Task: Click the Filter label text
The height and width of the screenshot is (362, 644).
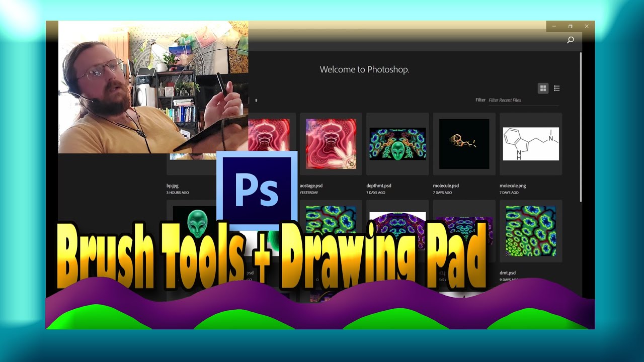Action: tap(480, 100)
